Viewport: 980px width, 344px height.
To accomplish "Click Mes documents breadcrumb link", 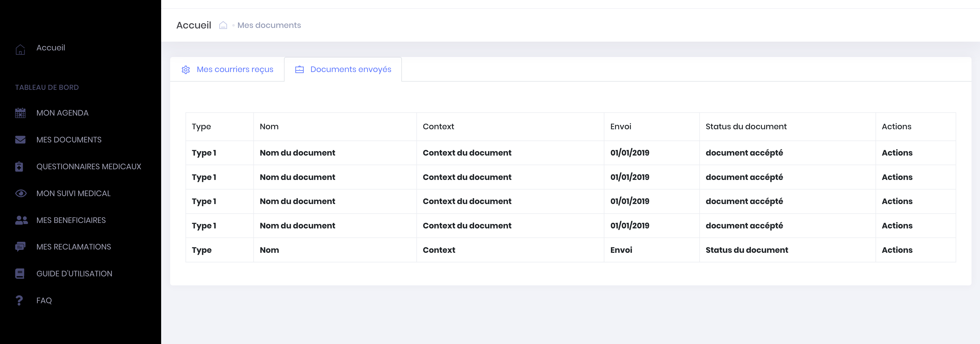I will point(269,25).
